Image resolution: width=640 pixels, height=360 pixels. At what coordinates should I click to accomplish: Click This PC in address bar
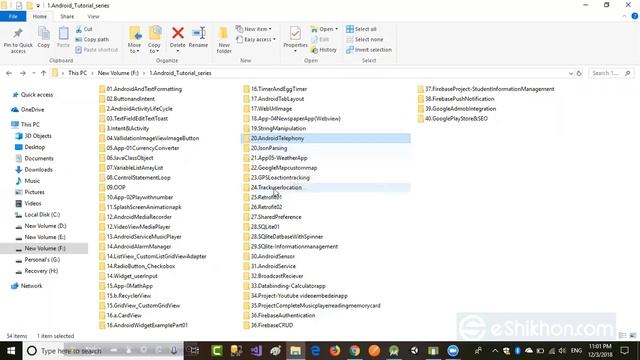[77, 73]
